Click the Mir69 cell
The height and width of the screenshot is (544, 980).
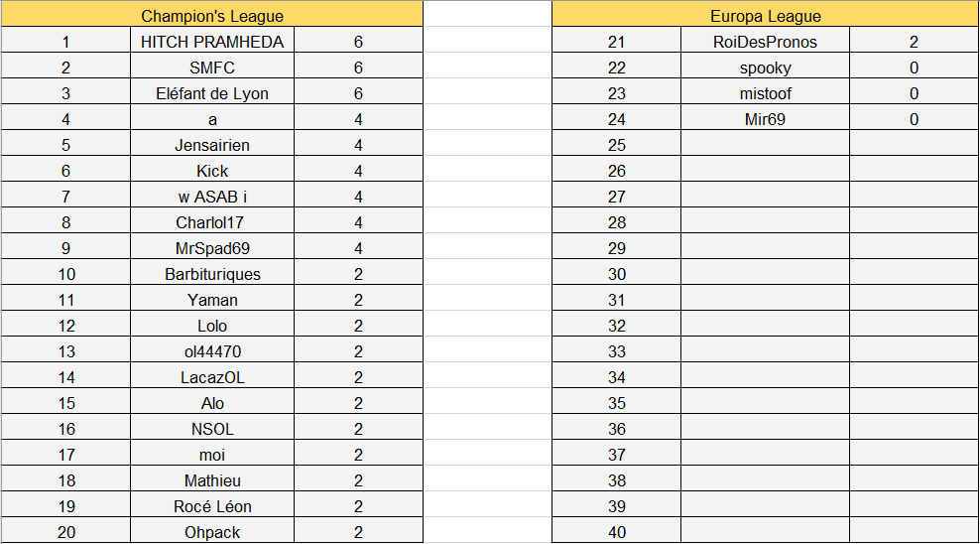click(765, 119)
